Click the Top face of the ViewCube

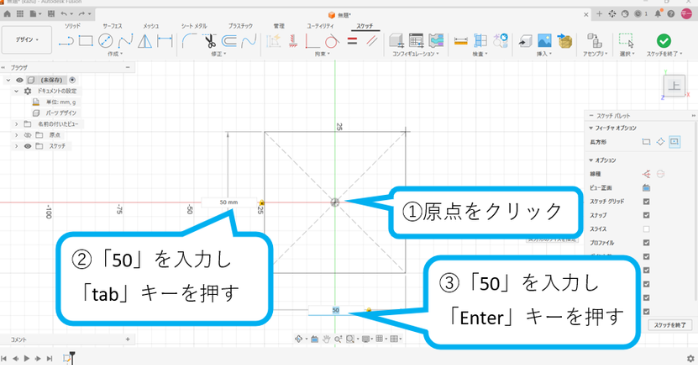click(x=674, y=86)
